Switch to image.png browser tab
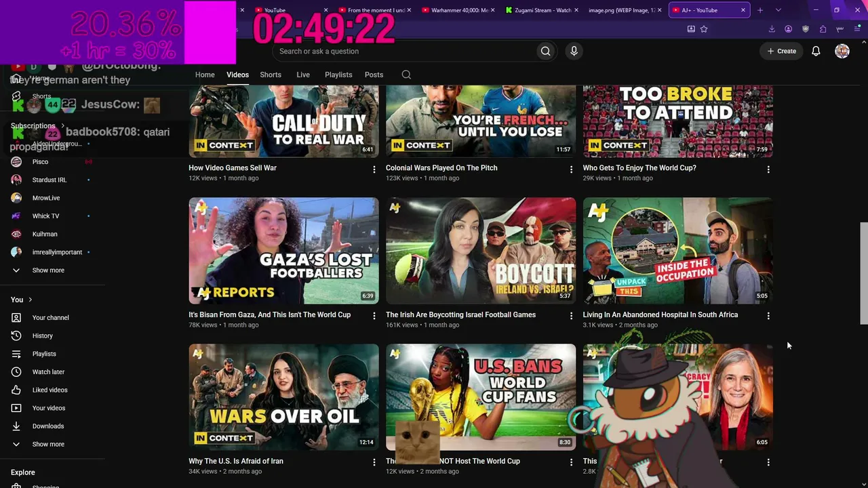 624,10
